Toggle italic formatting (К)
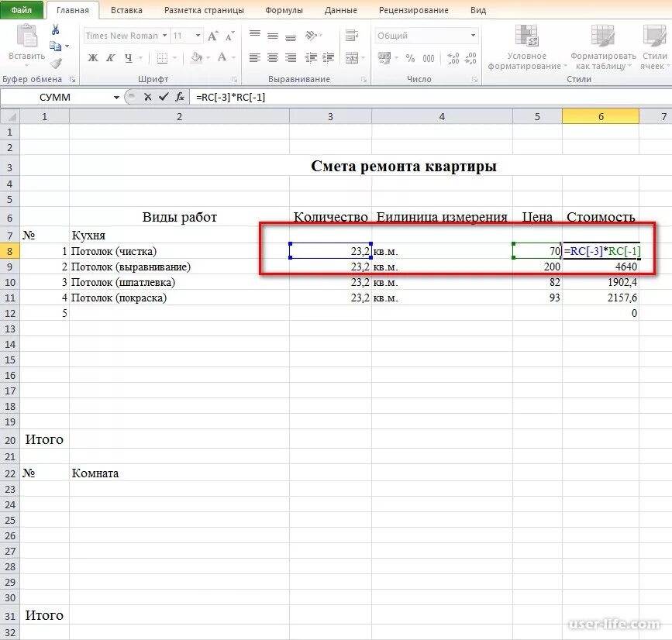 tap(111, 57)
